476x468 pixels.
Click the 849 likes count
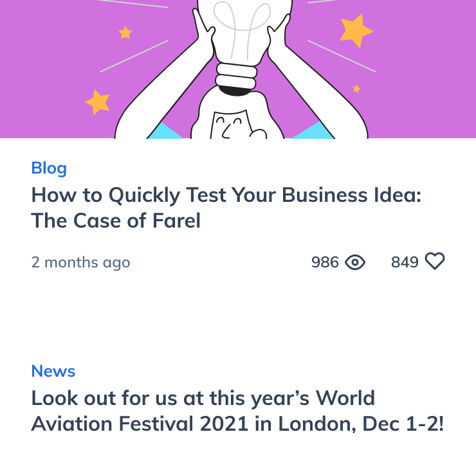[405, 262]
